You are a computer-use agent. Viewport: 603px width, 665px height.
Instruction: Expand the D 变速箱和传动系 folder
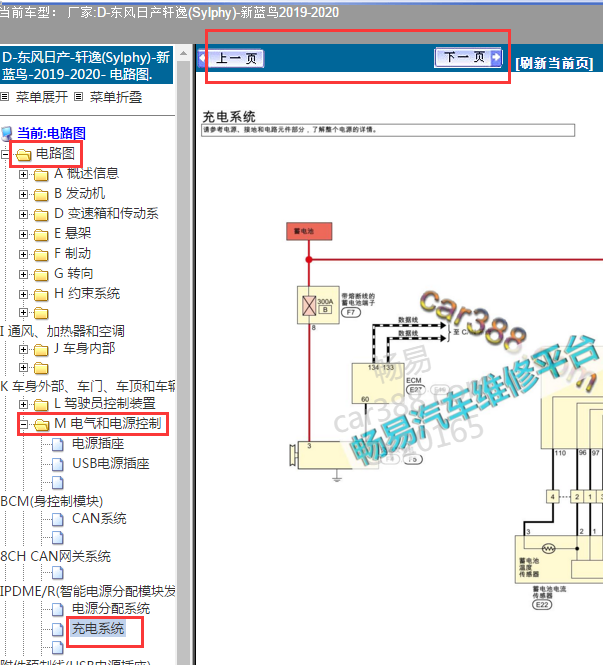23,214
